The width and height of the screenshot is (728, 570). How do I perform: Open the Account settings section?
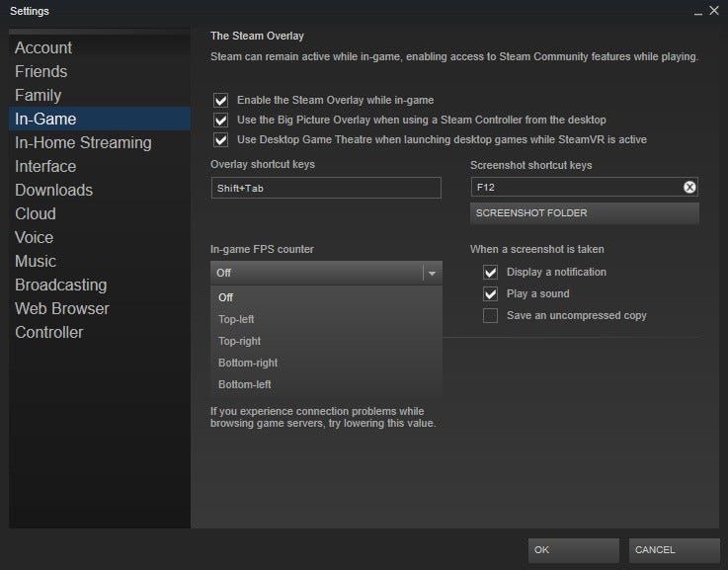(100, 47)
